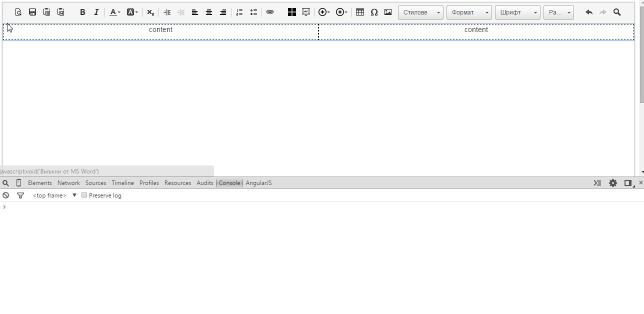Apply subscript formatting
The width and height of the screenshot is (644, 314).
pos(150,12)
